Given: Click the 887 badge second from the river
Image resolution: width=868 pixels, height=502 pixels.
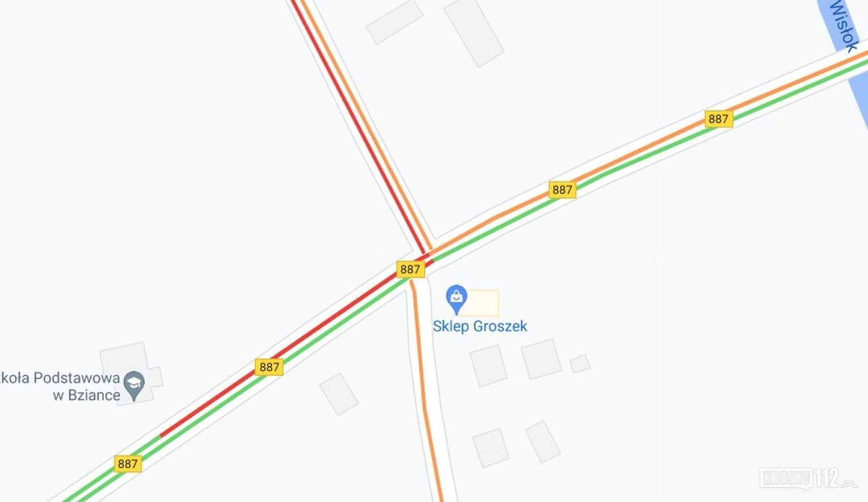Looking at the screenshot, I should (x=562, y=190).
